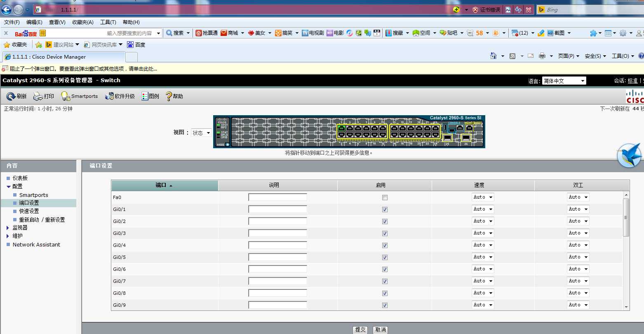Open the 查看(V) menu
Viewport: 644px width, 334px height.
pyautogui.click(x=57, y=22)
